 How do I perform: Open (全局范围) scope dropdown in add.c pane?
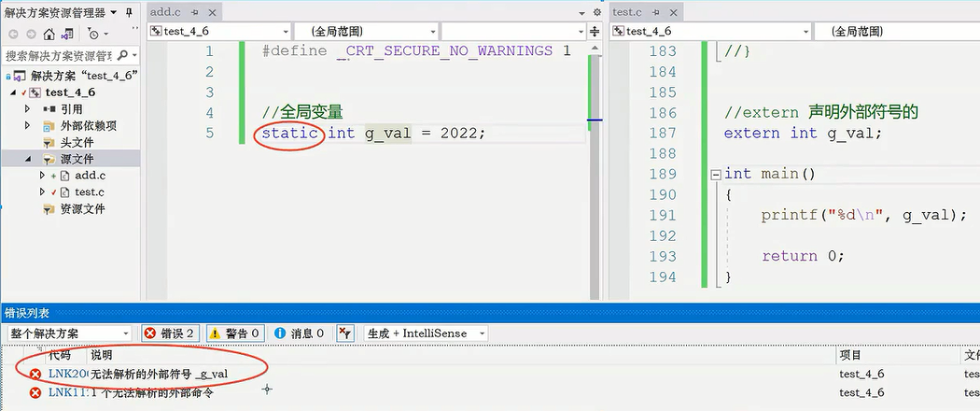(366, 31)
